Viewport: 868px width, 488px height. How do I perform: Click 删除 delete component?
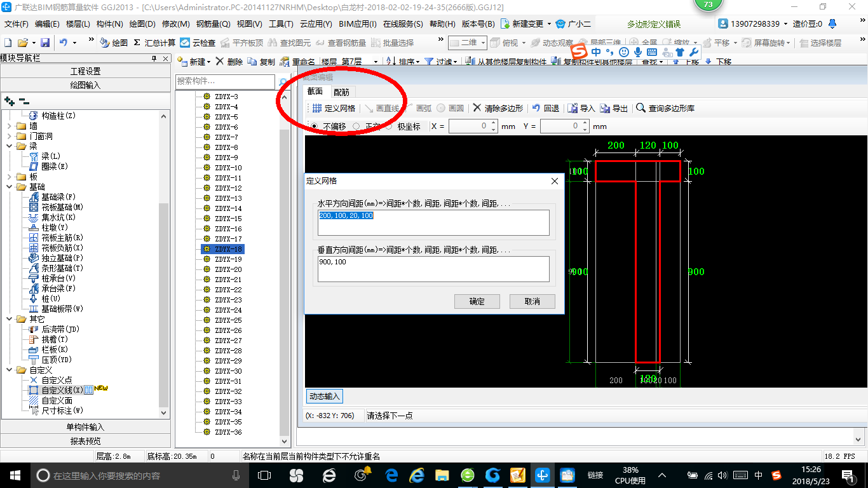[x=229, y=62]
